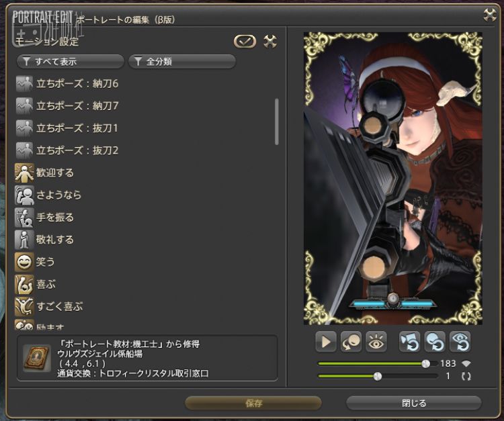Screen dimensions: 504x421
Task: Click the rotation icon beside the 1 value
Action: click(466, 376)
